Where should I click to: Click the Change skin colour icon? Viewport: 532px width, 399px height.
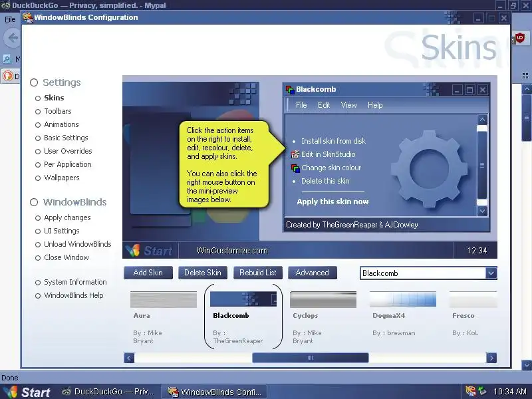[295, 168]
